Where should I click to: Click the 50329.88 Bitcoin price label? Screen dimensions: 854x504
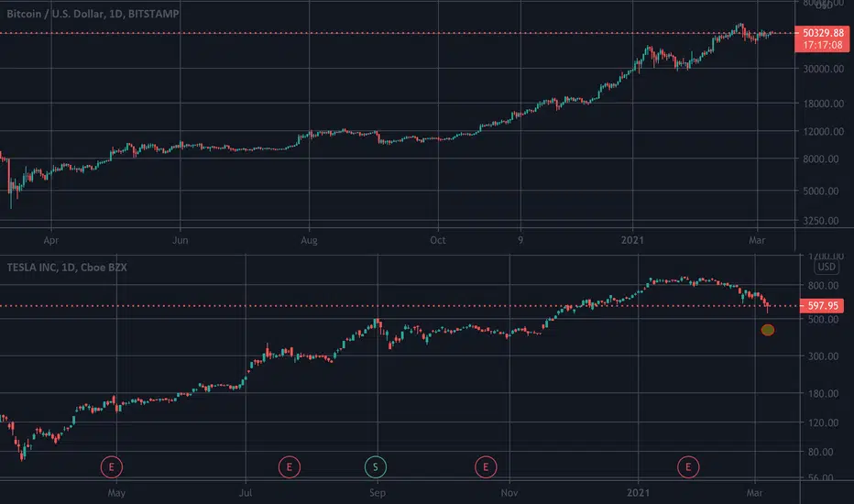tap(823, 33)
